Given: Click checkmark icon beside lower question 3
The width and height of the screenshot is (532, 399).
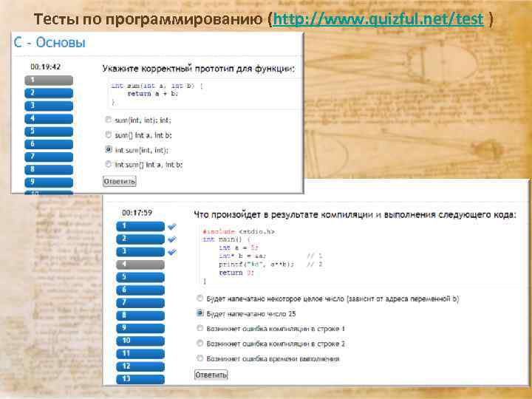Looking at the screenshot, I should [x=172, y=252].
